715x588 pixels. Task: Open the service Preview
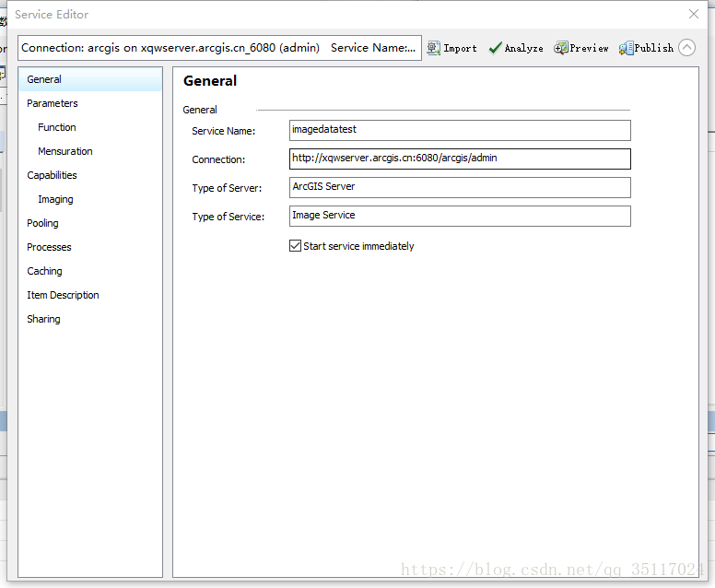pyautogui.click(x=580, y=48)
